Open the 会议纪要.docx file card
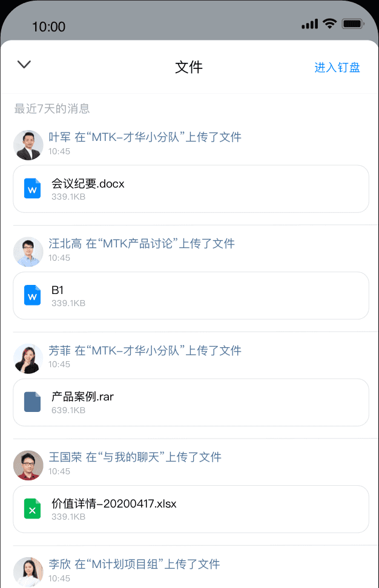379x588 pixels. 191,189
